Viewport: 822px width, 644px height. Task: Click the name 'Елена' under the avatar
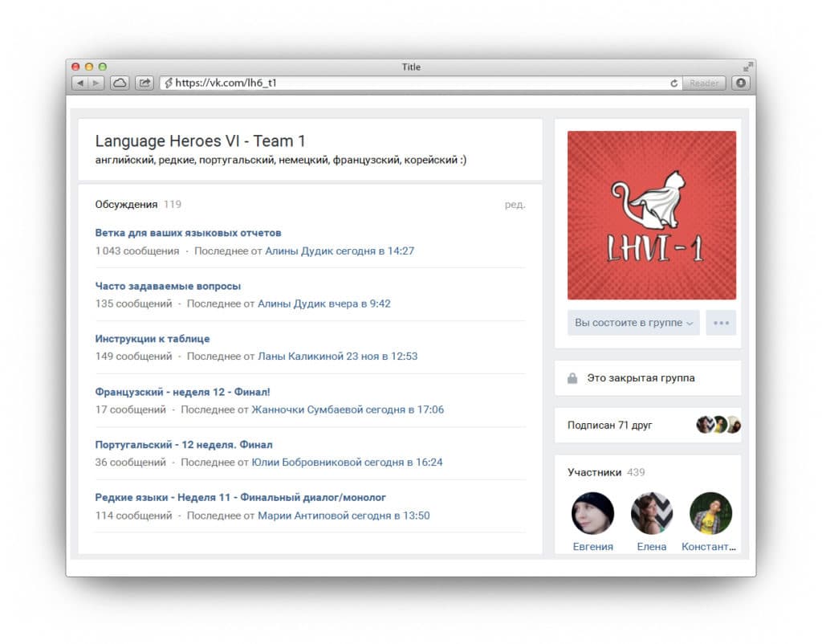pos(652,547)
